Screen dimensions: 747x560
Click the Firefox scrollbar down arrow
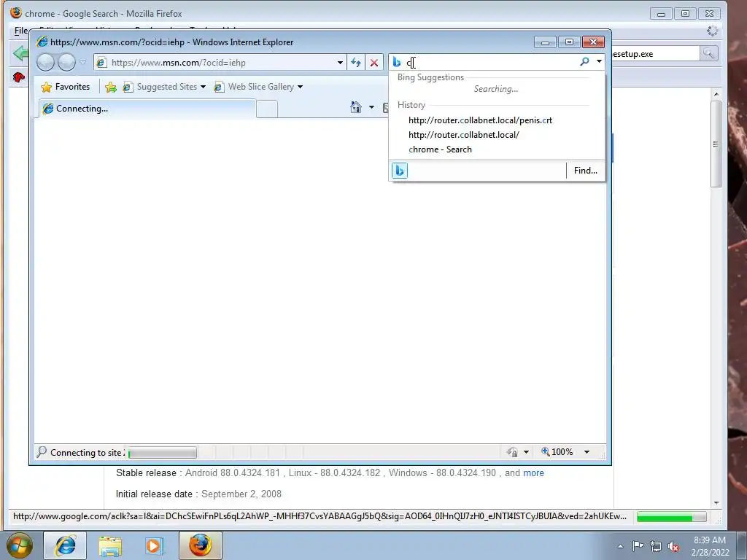click(716, 503)
